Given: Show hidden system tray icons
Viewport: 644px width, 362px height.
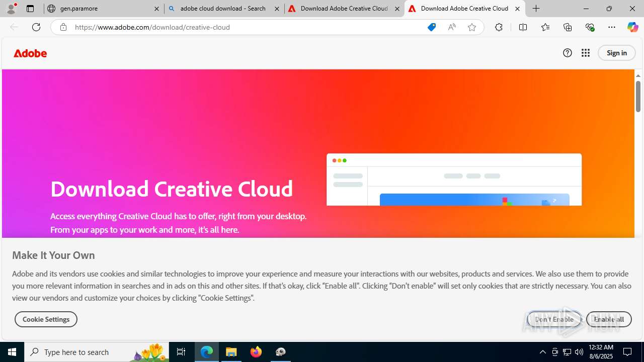Looking at the screenshot, I should [x=542, y=352].
